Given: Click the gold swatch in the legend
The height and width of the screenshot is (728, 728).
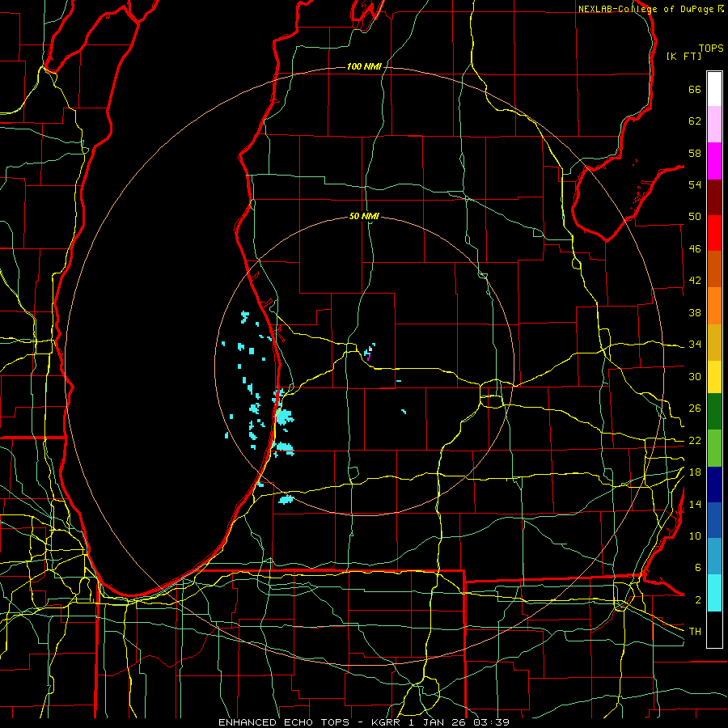Looking at the screenshot, I should [714, 342].
